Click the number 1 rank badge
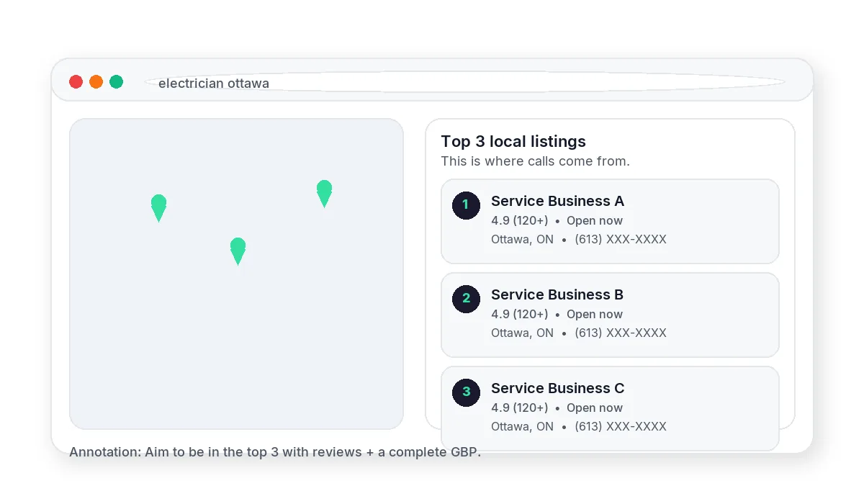The width and height of the screenshot is (864, 504). click(x=466, y=205)
